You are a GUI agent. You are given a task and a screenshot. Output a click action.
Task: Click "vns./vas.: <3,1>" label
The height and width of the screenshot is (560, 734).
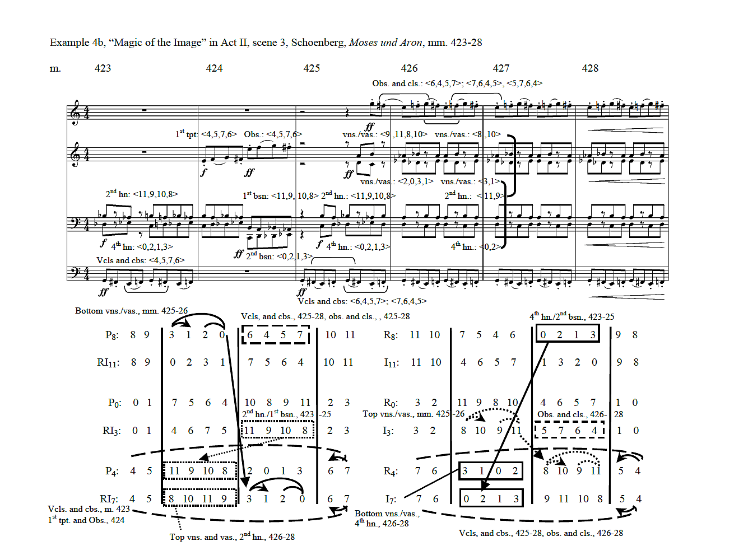point(470,181)
